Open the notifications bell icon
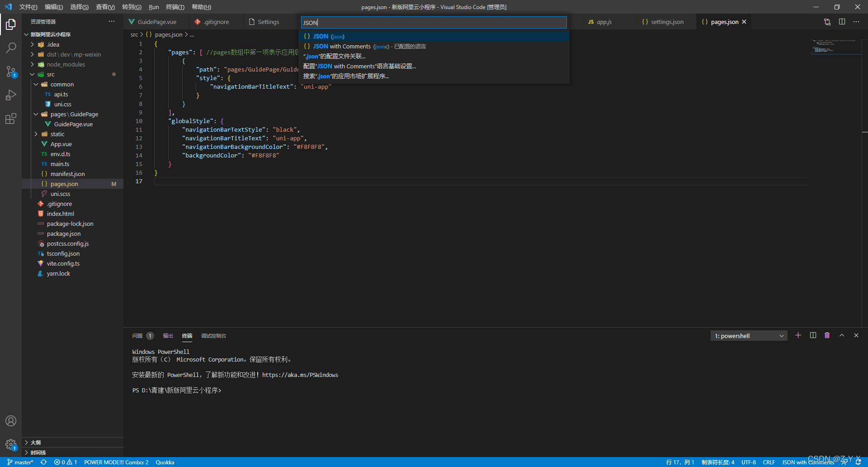The width and height of the screenshot is (868, 467). [x=858, y=462]
